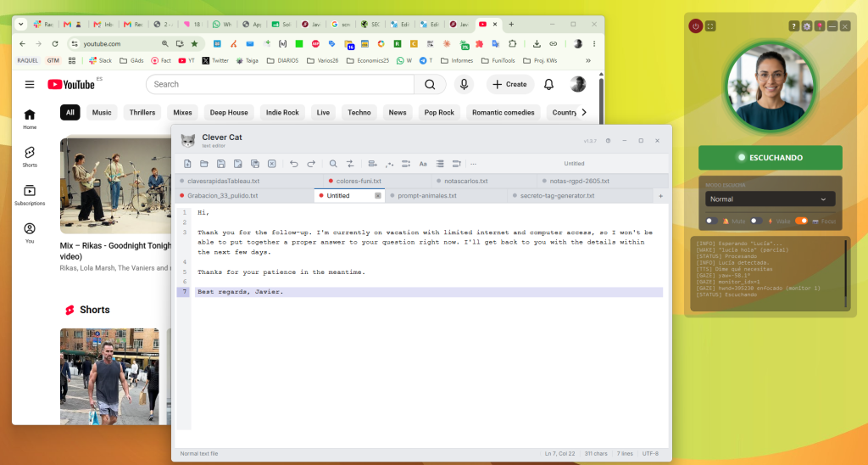
Task: Show more bookmarks with the double chevron
Action: pyautogui.click(x=588, y=60)
